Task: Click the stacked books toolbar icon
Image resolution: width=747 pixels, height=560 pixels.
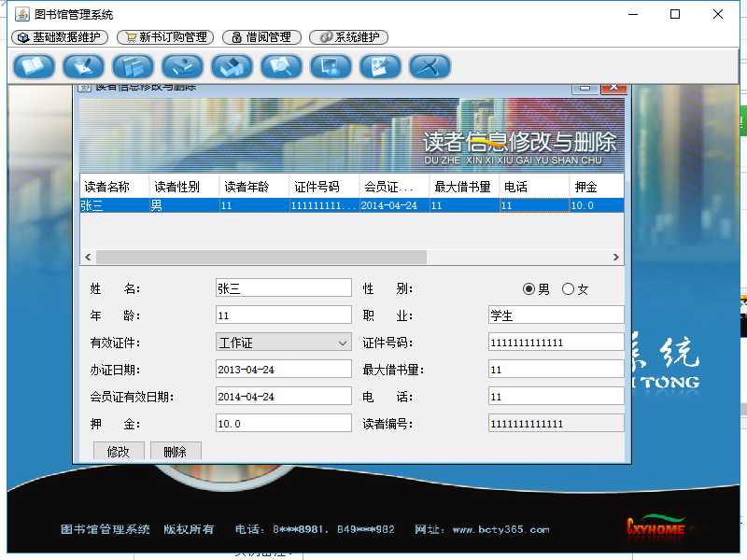Action: (133, 67)
